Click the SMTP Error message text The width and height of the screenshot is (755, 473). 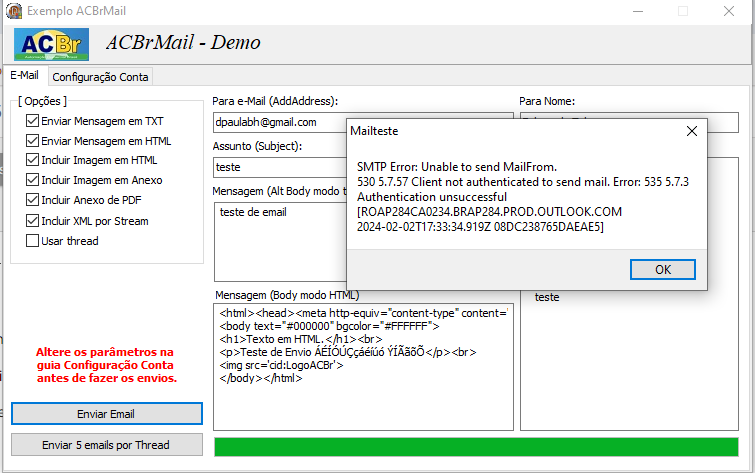[523, 197]
